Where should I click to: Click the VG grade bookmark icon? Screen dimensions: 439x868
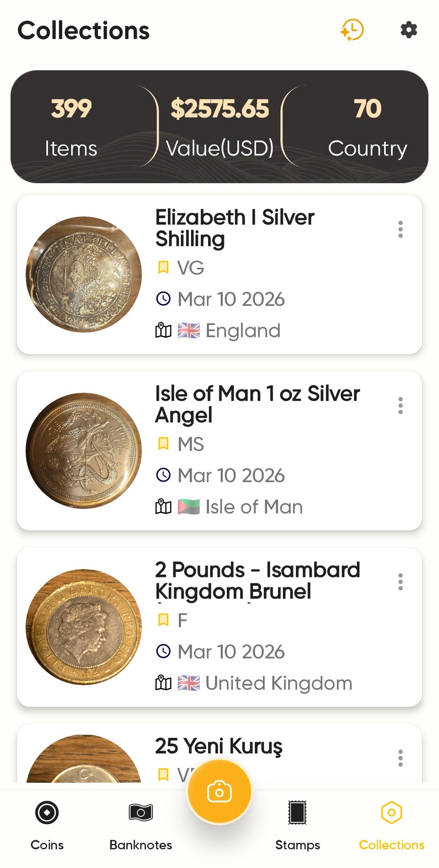tap(163, 268)
